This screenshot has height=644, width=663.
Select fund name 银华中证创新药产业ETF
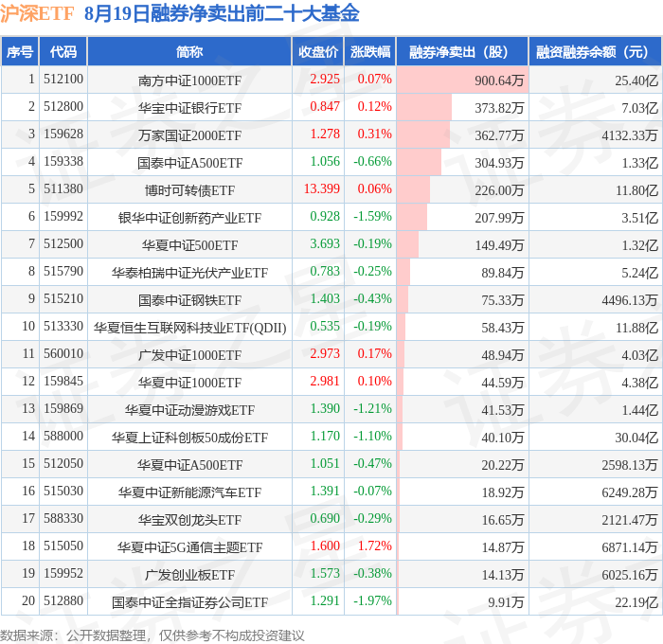coord(189,218)
